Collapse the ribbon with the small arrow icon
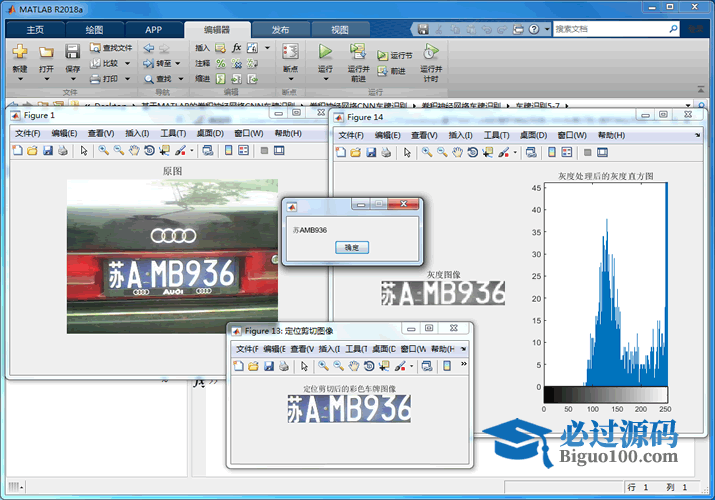715x500 pixels. [x=701, y=89]
